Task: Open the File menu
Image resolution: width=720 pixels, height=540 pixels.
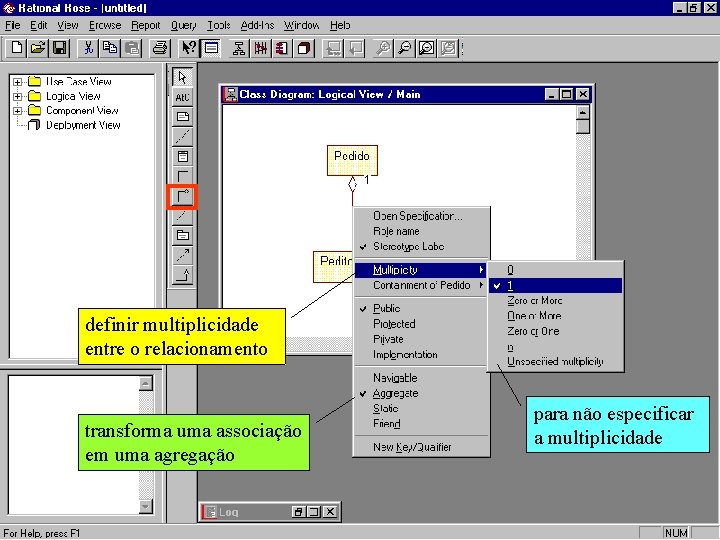Action: point(12,25)
